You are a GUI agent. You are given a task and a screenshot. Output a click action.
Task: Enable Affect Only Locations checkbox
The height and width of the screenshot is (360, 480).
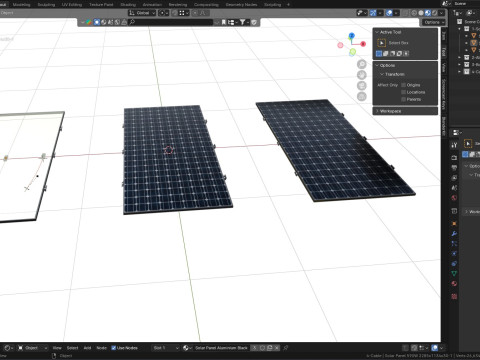404,92
